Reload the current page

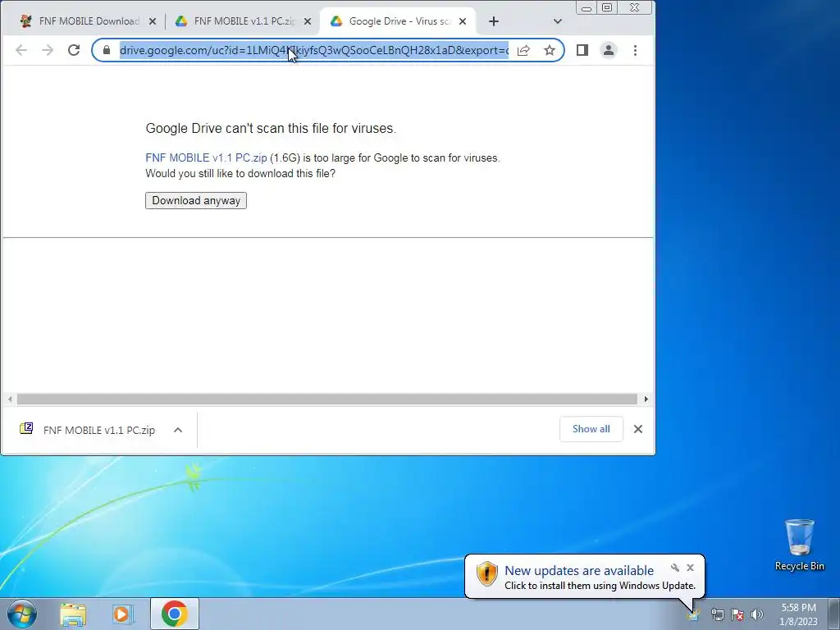point(74,50)
